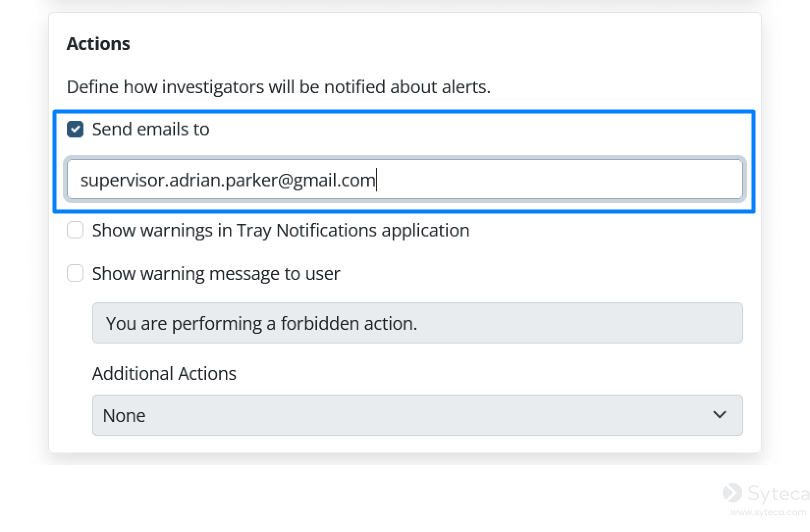Viewport: 810px width, 532px height.
Task: Tick the Show warning message to user checkbox
Action: (x=75, y=273)
